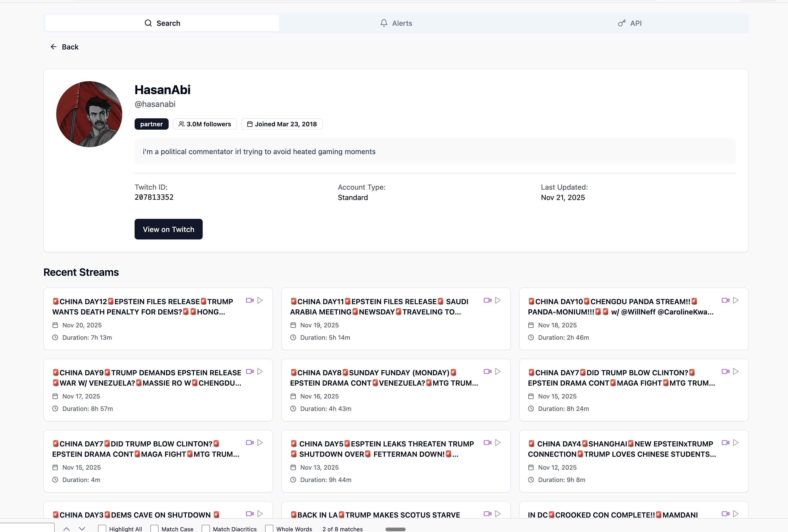Open the API tab
This screenshot has width=788, height=532.
pyautogui.click(x=630, y=23)
